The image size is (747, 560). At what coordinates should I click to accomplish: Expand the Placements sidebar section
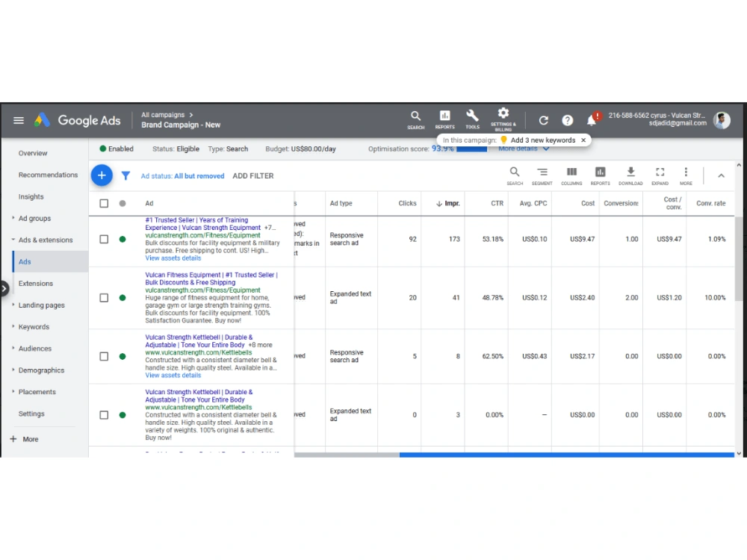tap(13, 391)
